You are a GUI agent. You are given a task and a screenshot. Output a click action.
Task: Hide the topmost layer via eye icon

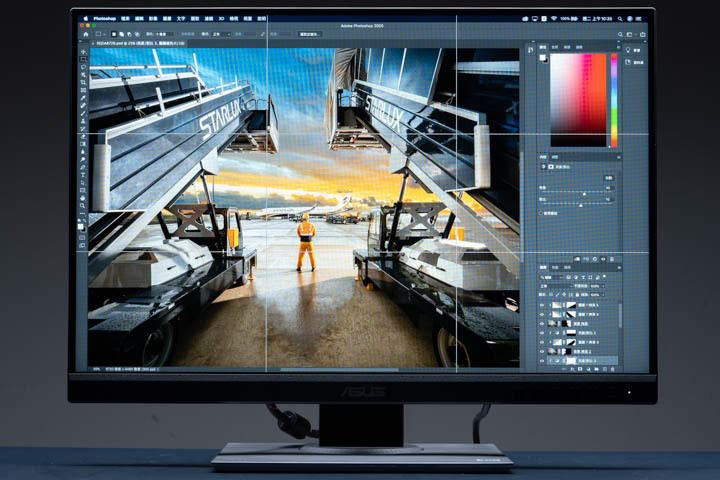[542, 305]
